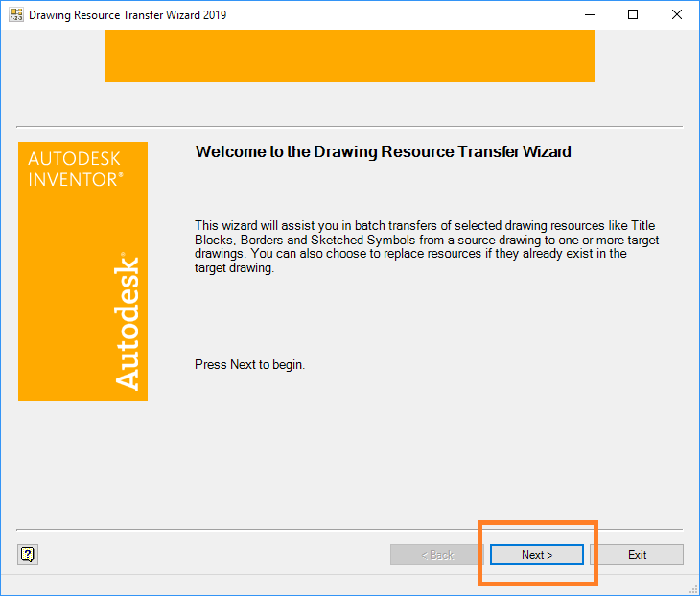Click the 'Welcome to the Drawing Resource Transfer Wizard' heading

[x=383, y=151]
